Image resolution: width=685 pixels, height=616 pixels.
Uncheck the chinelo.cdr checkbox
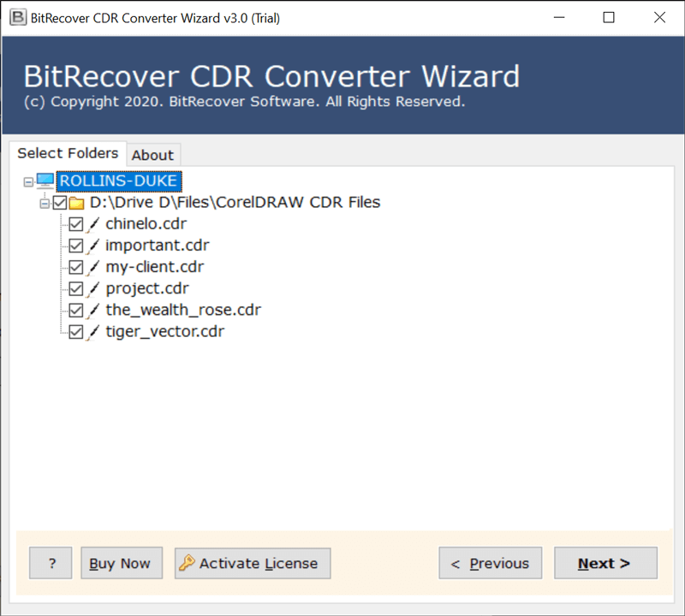click(76, 224)
